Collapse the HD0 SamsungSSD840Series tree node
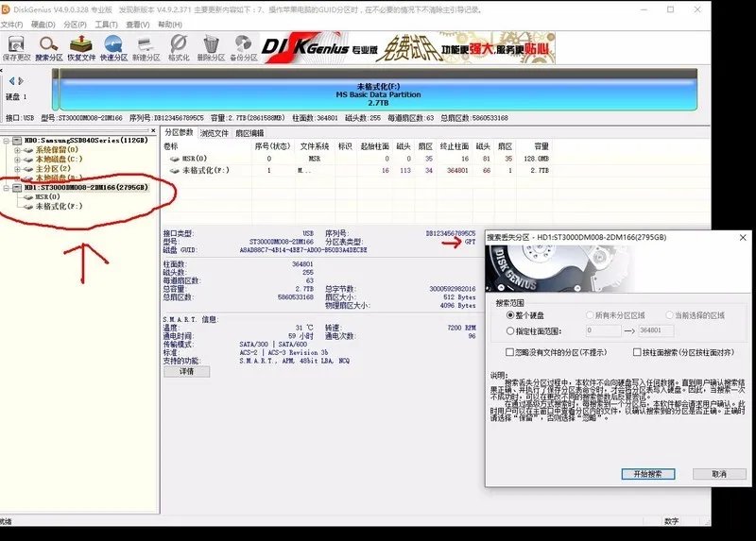The image size is (756, 541). point(9,142)
